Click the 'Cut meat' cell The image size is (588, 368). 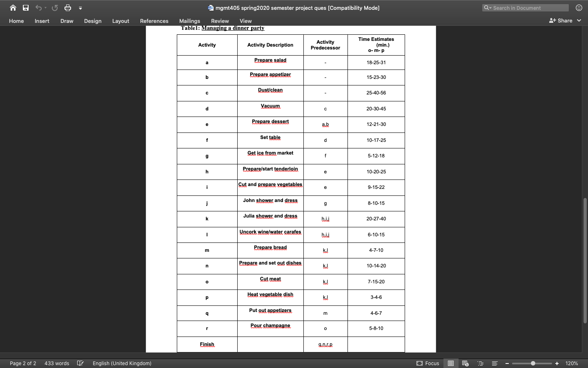pos(270,282)
